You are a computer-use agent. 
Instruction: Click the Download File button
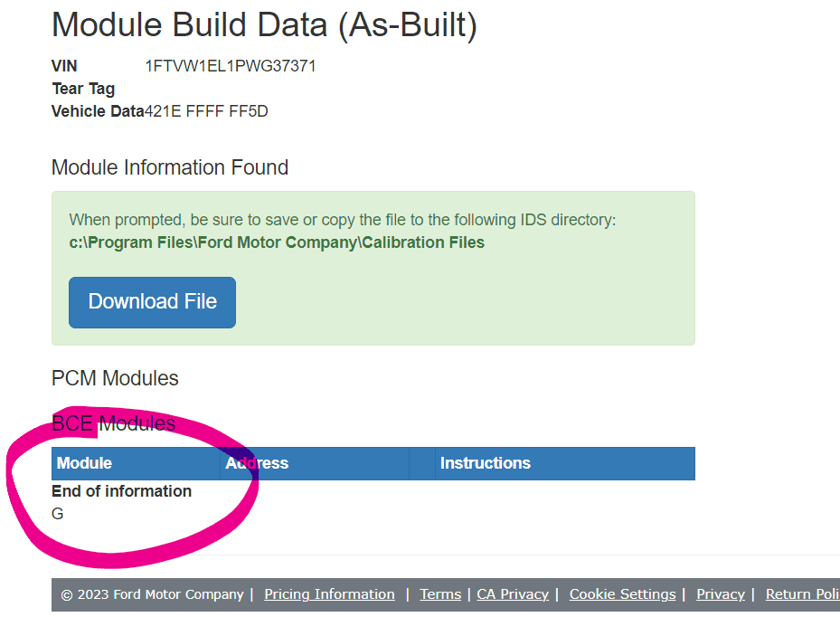click(x=152, y=302)
